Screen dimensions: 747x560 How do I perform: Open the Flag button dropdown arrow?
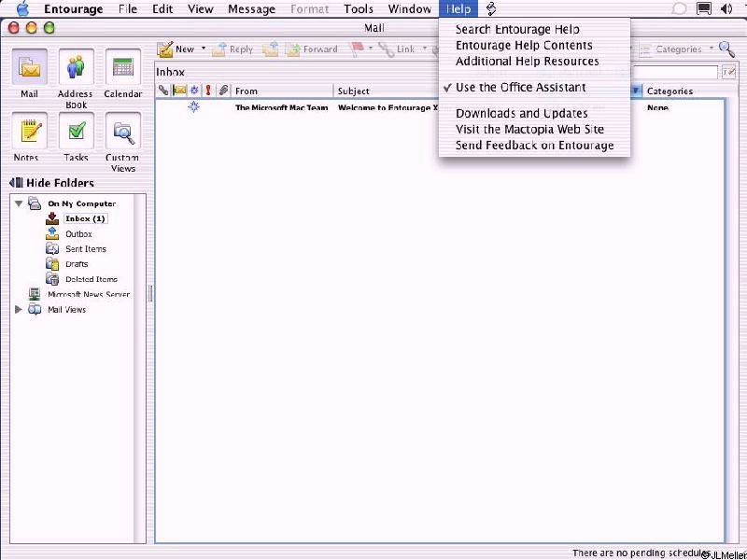(x=371, y=49)
